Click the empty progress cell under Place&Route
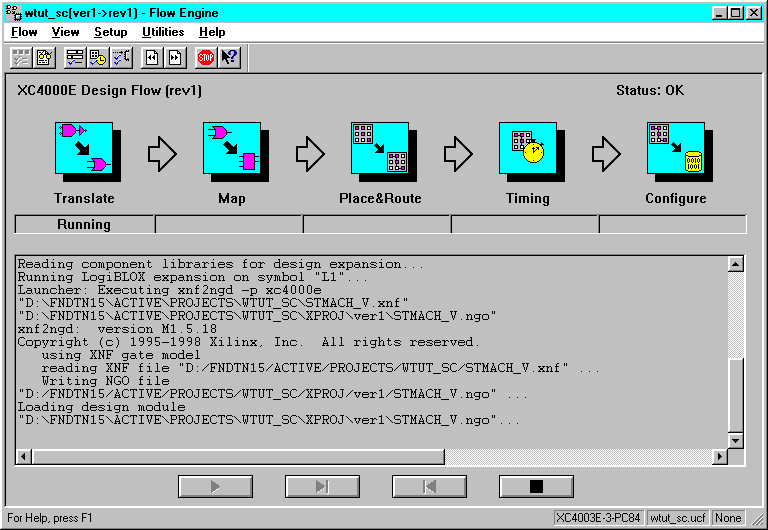The width and height of the screenshot is (768, 530). [377, 224]
